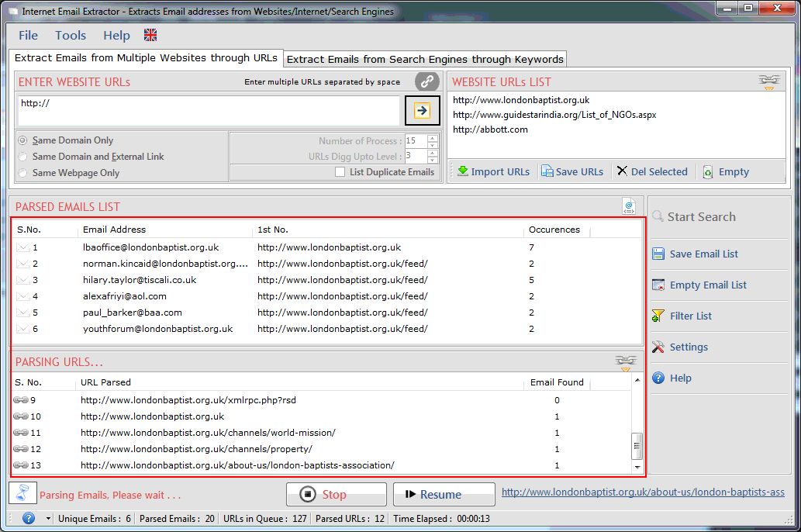Select youthforum@londonbaptist.org.uk email entry
Viewport: 801px width, 532px height.
coord(158,329)
